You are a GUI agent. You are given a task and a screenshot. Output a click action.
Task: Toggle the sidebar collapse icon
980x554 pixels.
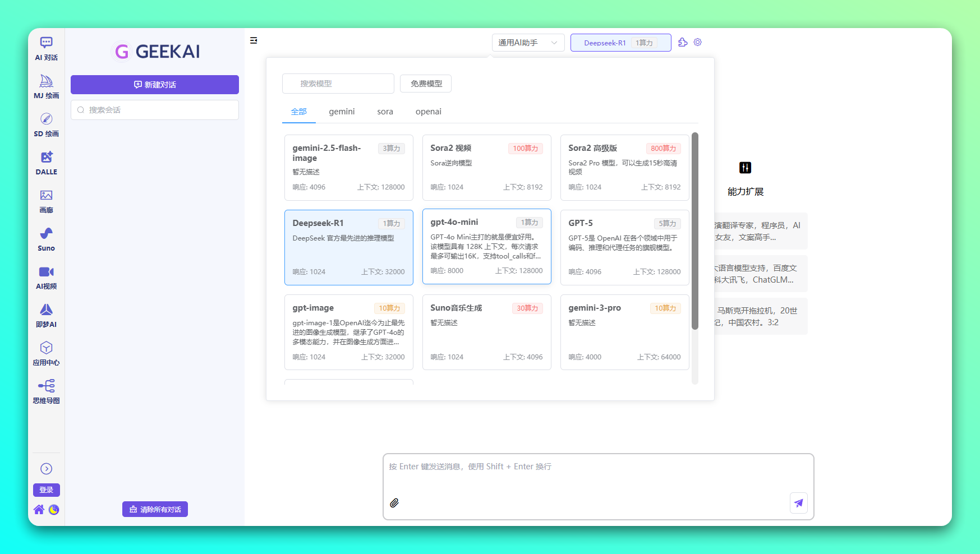tap(254, 40)
